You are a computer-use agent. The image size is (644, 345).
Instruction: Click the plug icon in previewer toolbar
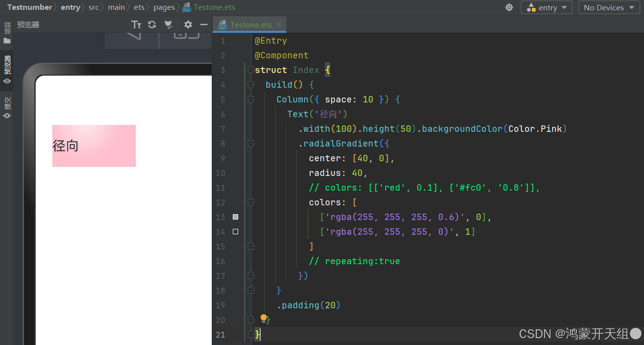168,25
